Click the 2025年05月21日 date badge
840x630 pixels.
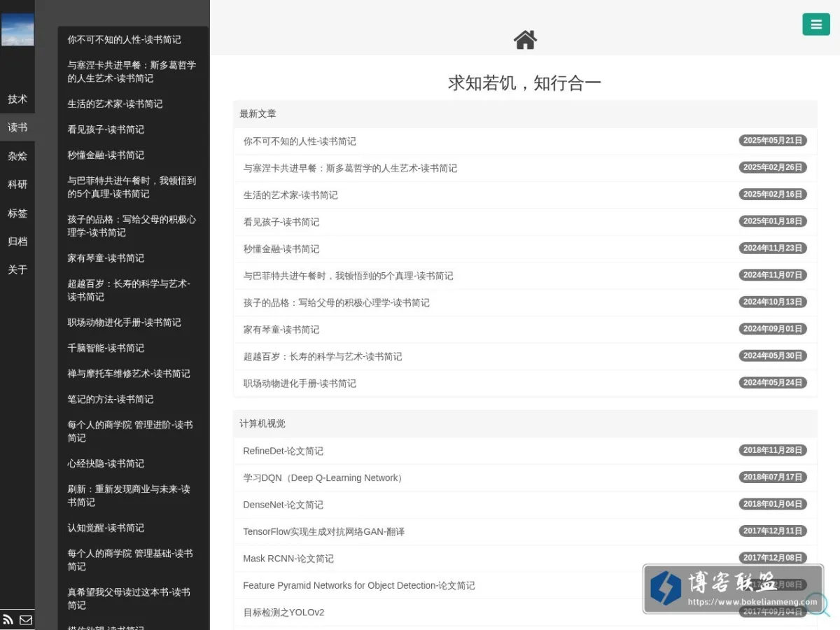[773, 141]
